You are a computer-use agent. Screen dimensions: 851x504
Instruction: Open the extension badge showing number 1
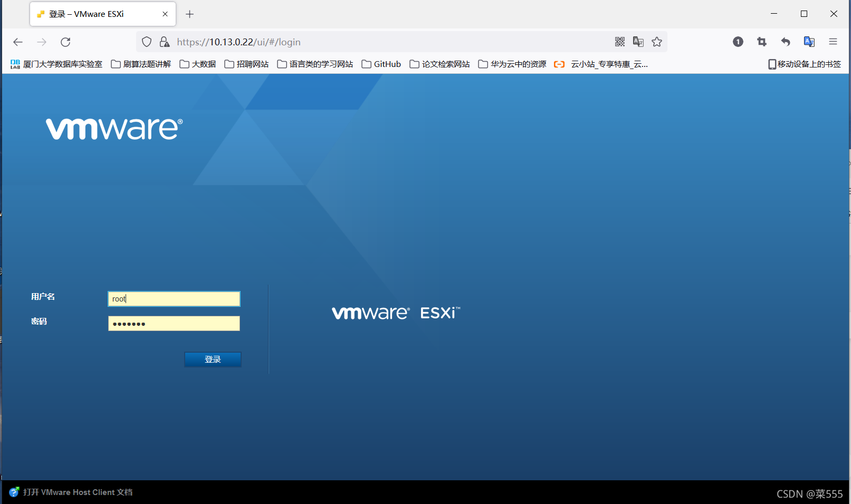tap(738, 42)
